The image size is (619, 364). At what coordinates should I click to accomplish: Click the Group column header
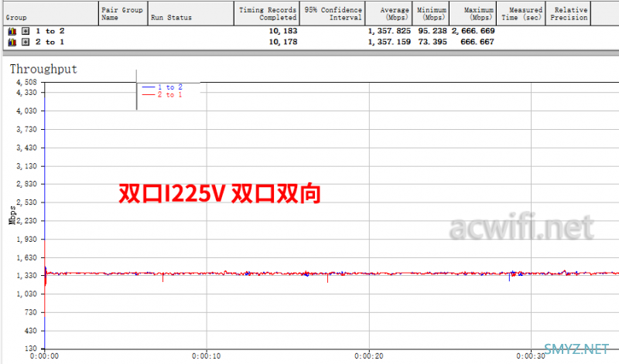click(x=50, y=14)
